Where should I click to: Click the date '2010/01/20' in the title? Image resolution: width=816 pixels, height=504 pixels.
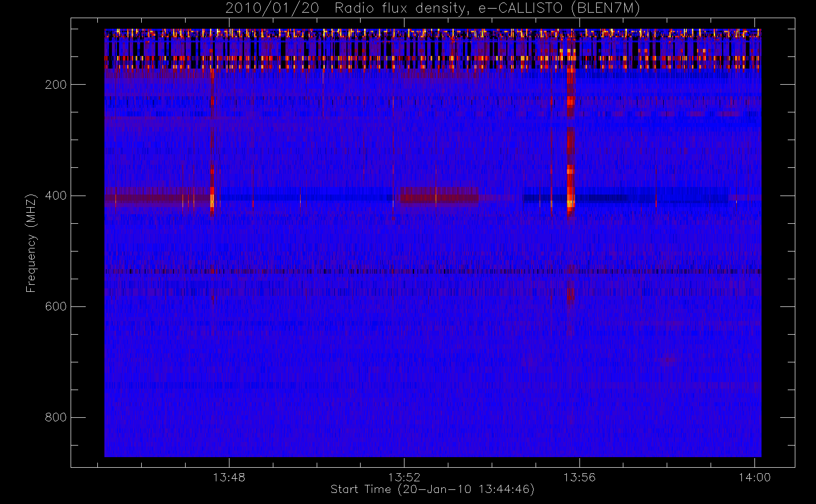pyautogui.click(x=272, y=9)
